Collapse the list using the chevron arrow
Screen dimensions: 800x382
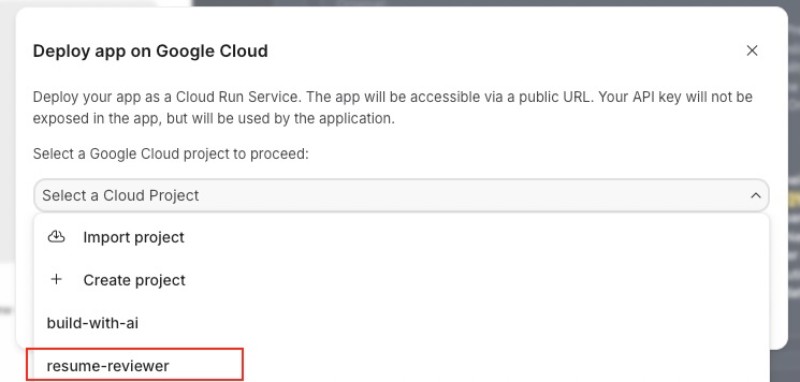pyautogui.click(x=755, y=195)
